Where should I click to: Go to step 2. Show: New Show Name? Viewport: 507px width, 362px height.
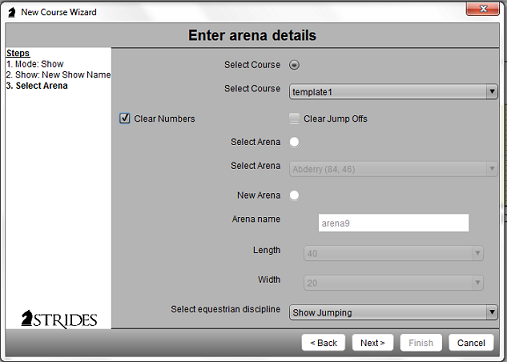point(58,75)
